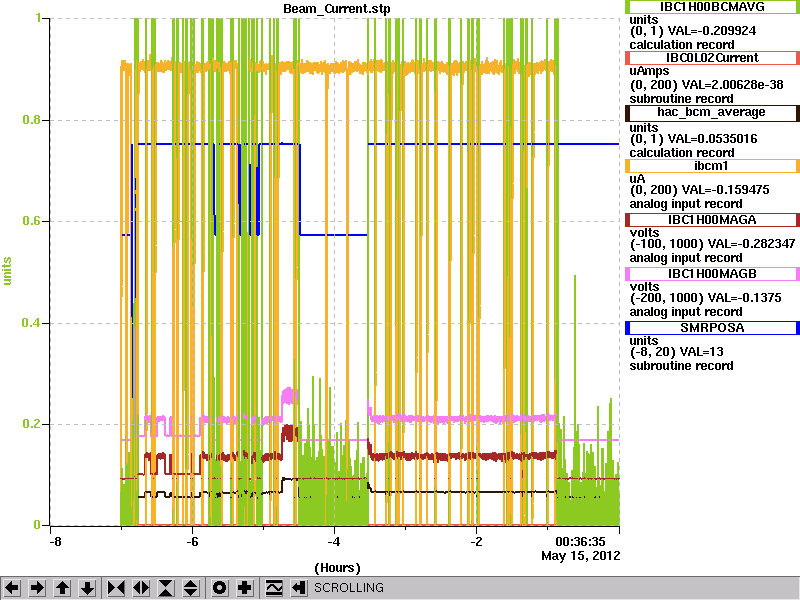The height and width of the screenshot is (600, 800).
Task: Select the IBC1H00BCMAVG curve legend label
Action: [712, 7]
